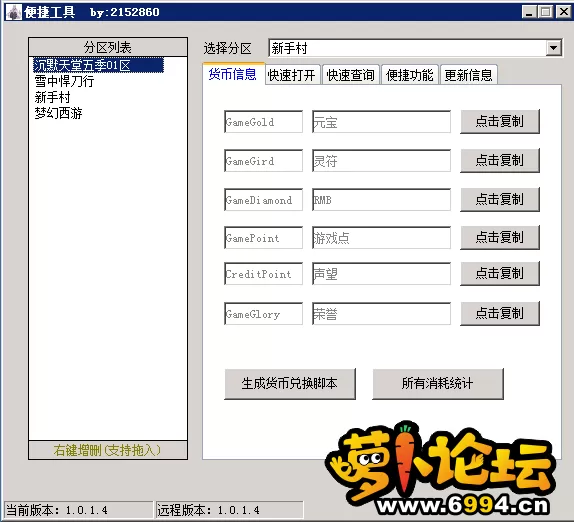Image resolution: width=574 pixels, height=522 pixels.
Task: Click the CreditPoint field
Action: point(264,273)
